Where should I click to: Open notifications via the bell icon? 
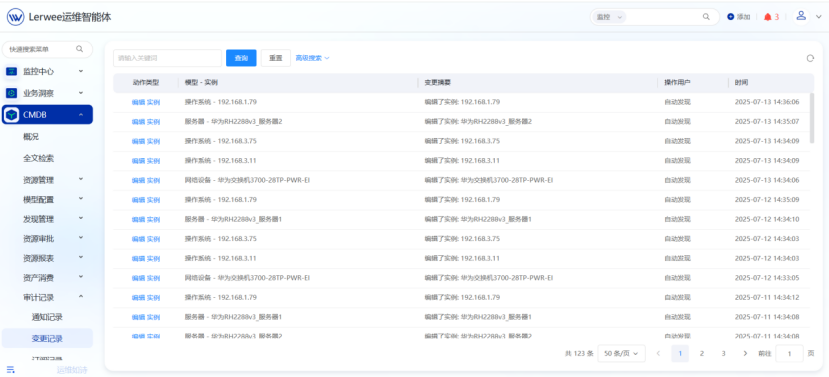point(768,17)
